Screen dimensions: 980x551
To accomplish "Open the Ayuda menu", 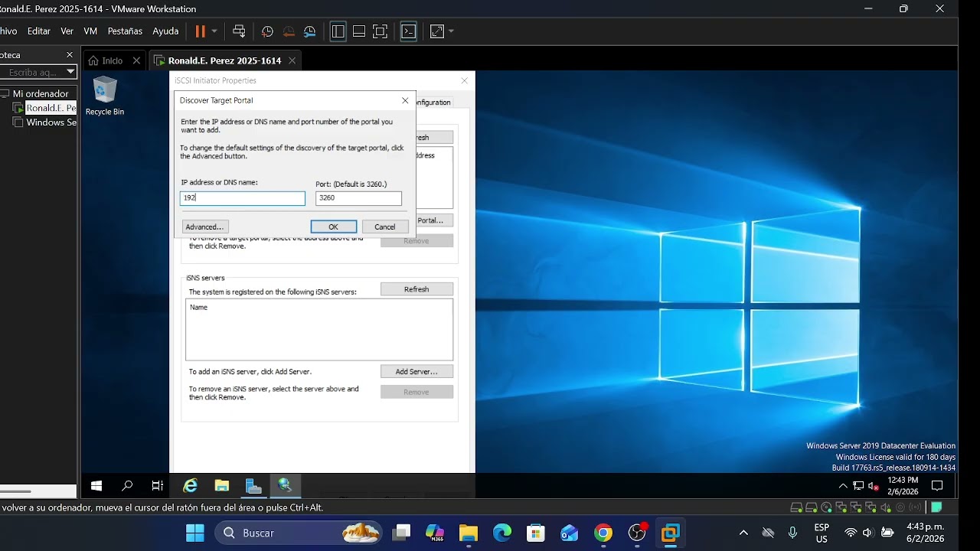I will point(165,31).
